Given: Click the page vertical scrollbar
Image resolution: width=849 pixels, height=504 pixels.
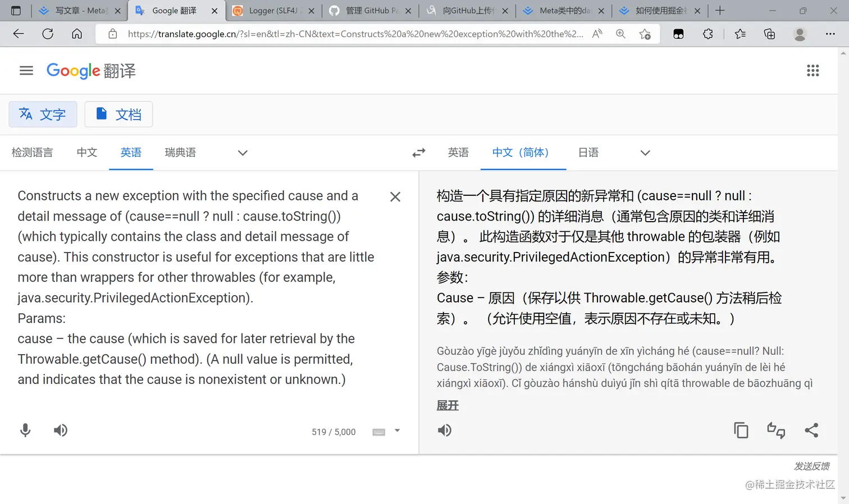Looking at the screenshot, I should click(843, 275).
